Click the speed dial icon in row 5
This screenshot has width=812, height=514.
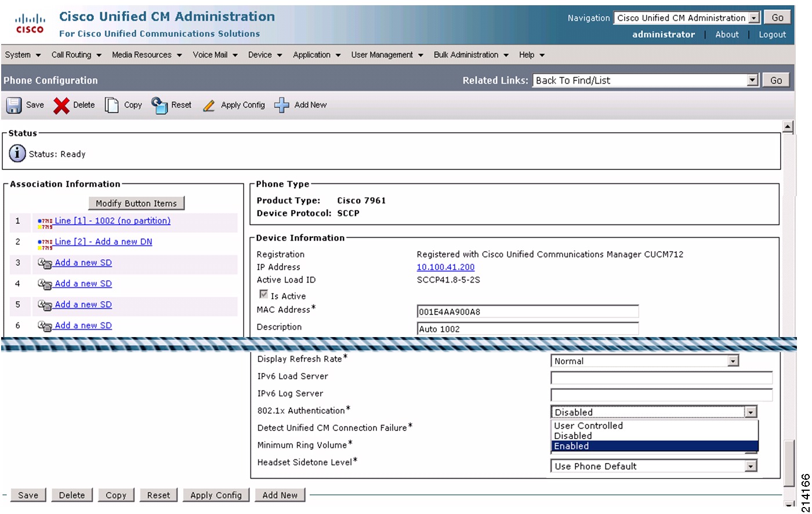(x=45, y=305)
